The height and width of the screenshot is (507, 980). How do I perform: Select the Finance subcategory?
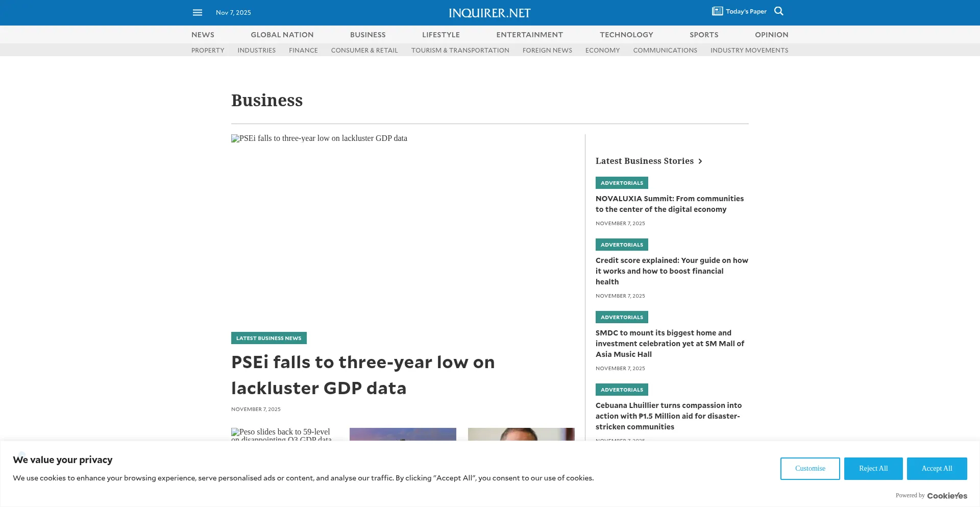point(303,50)
